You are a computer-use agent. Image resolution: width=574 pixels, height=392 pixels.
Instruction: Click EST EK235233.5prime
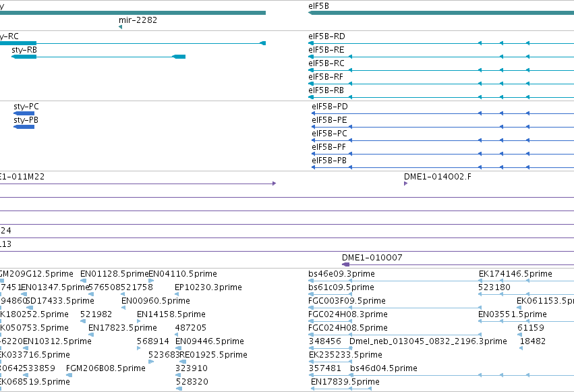pyautogui.click(x=345, y=355)
